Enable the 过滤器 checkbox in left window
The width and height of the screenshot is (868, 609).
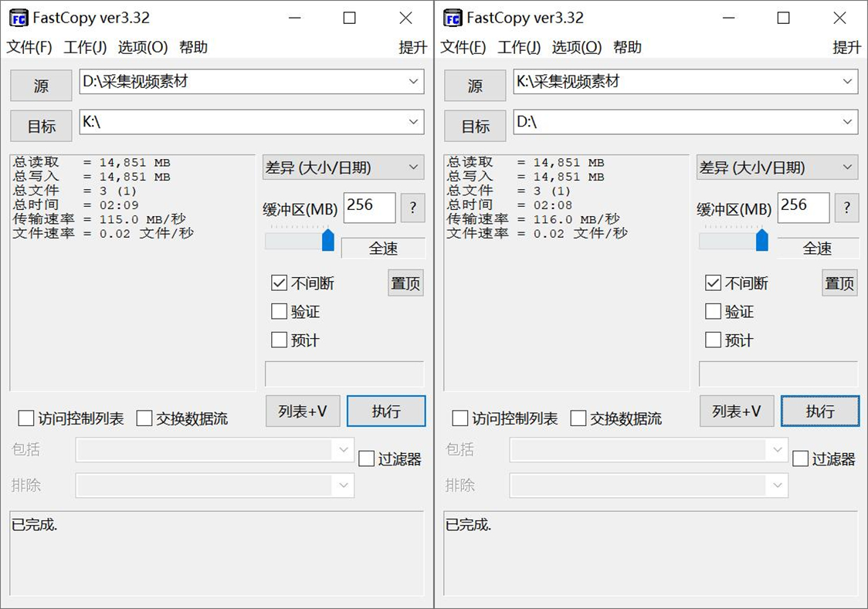367,458
